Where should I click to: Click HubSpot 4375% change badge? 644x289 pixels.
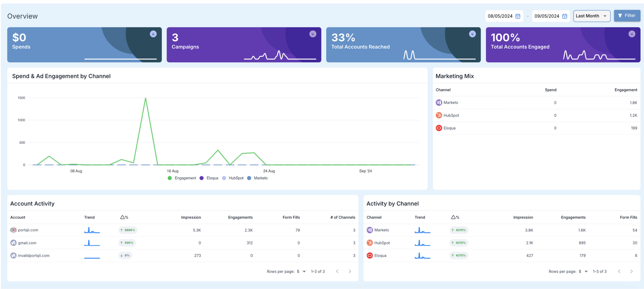(x=459, y=243)
